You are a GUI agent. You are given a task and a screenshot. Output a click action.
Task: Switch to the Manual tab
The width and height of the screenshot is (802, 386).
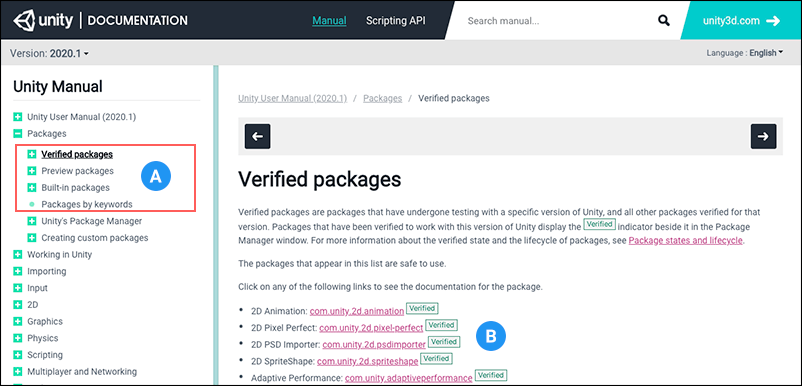[x=329, y=21]
